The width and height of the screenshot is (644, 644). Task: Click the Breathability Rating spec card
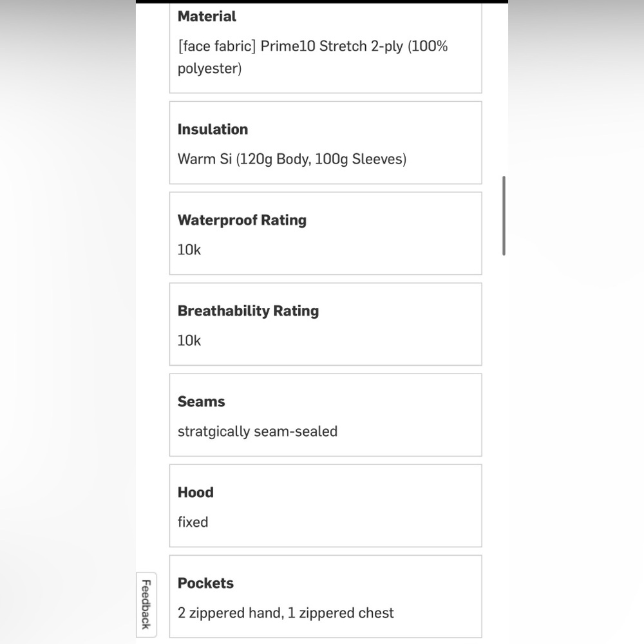[x=326, y=325]
